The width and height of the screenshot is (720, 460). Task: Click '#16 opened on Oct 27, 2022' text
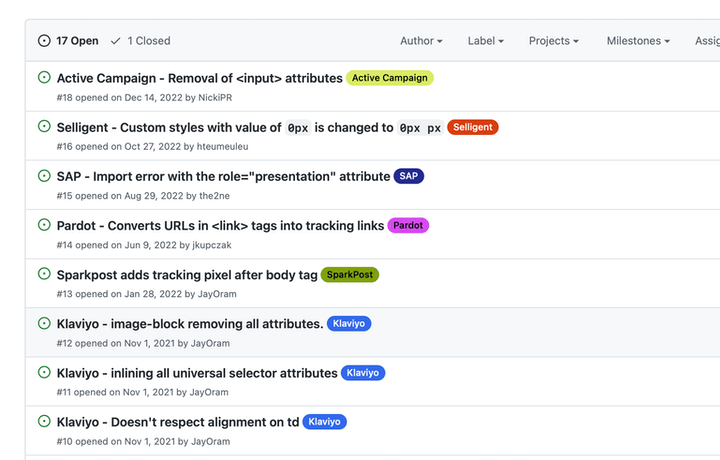coord(119,146)
